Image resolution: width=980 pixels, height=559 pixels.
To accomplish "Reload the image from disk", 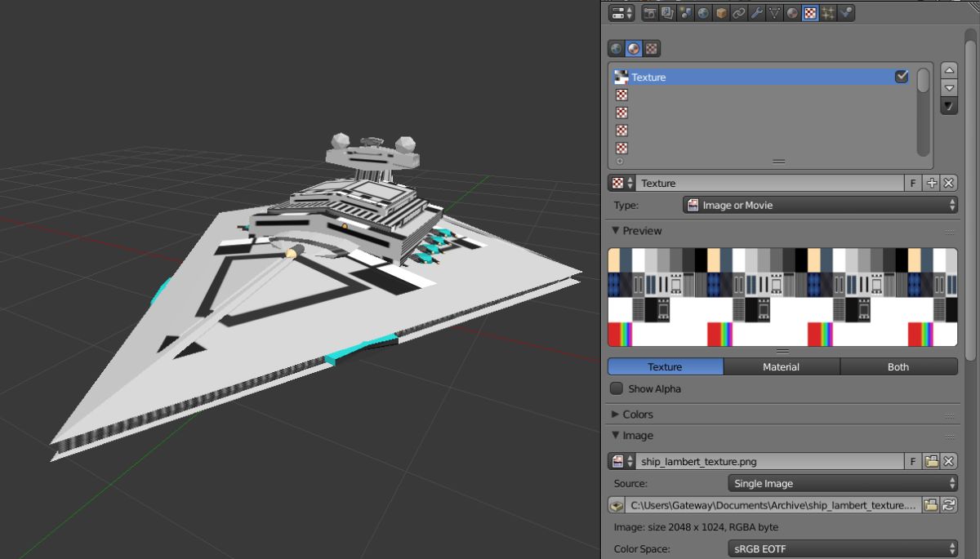I will coord(949,505).
